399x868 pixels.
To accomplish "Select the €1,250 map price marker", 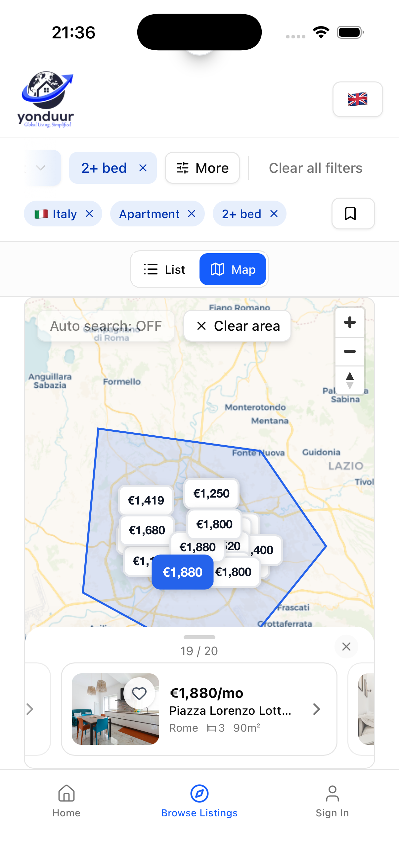I will pyautogui.click(x=211, y=493).
